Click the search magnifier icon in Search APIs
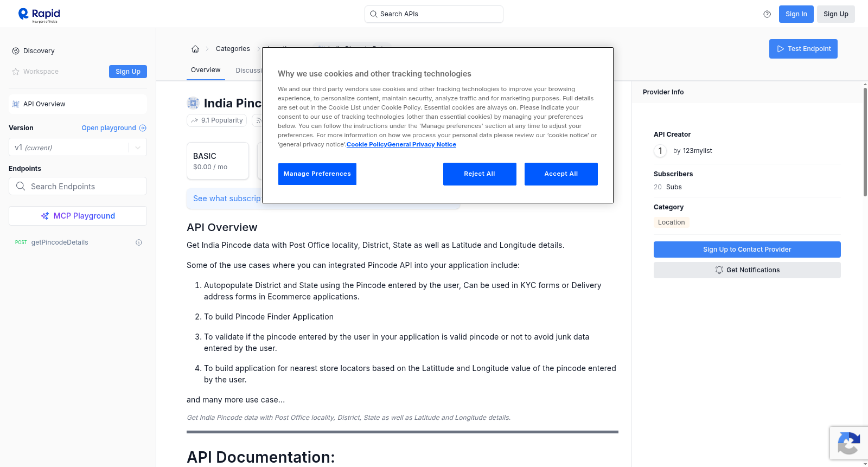This screenshot has height=467, width=868. point(374,14)
